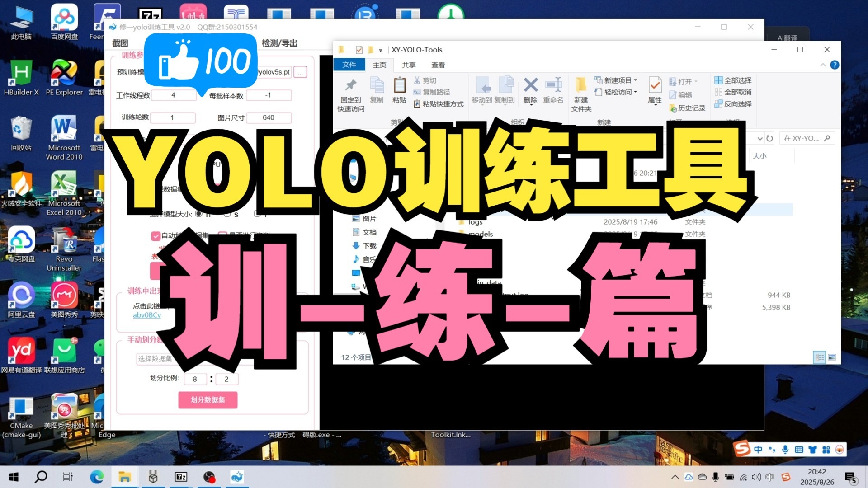Select the 's' model size radio button

coord(227,214)
